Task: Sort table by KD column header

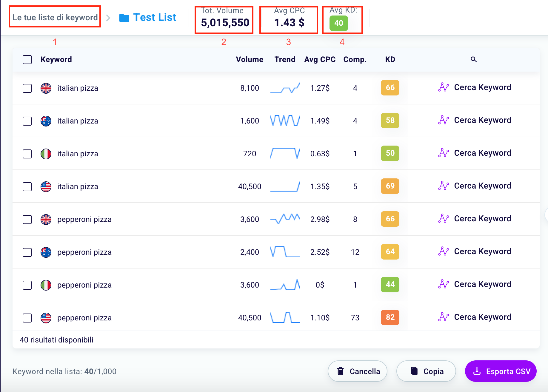Action: tap(390, 59)
